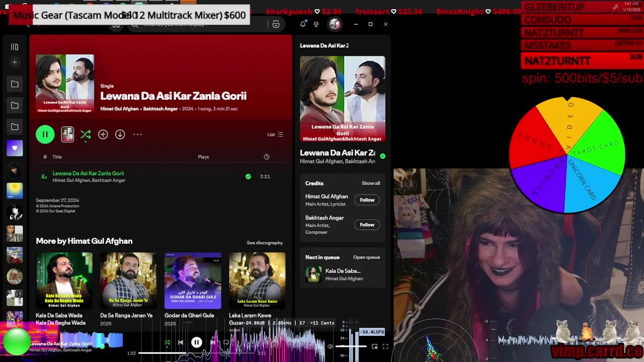Show all credits
The image size is (644, 362).
[x=371, y=184]
